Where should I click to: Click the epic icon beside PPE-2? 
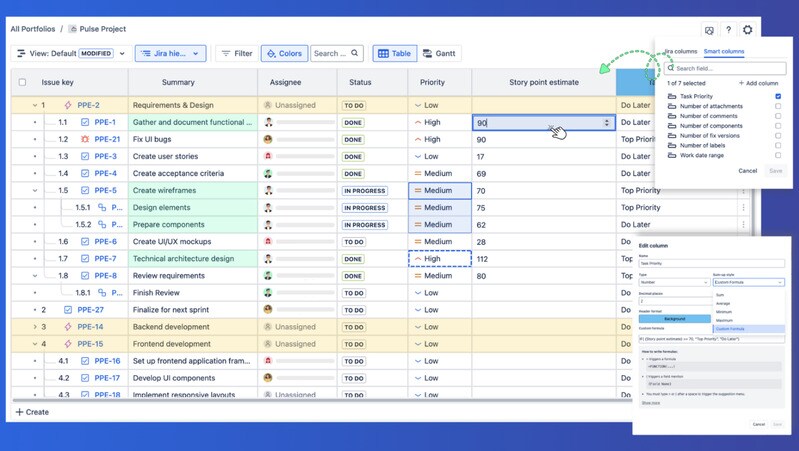pos(68,105)
